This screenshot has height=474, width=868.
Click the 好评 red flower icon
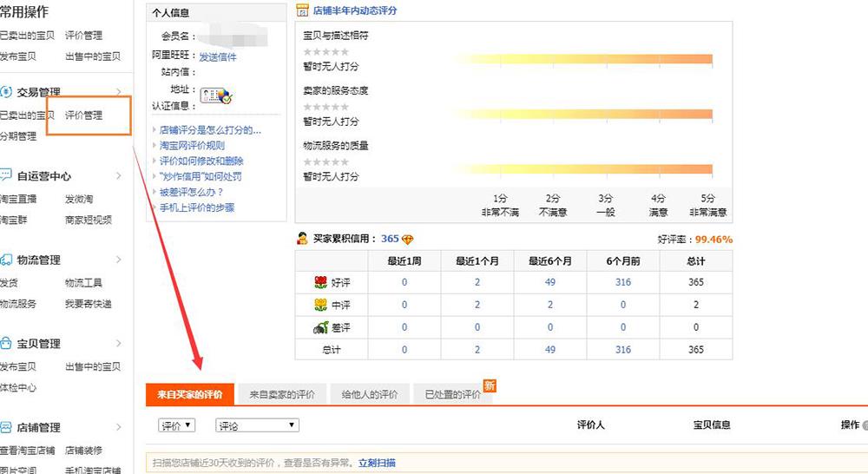click(x=321, y=282)
